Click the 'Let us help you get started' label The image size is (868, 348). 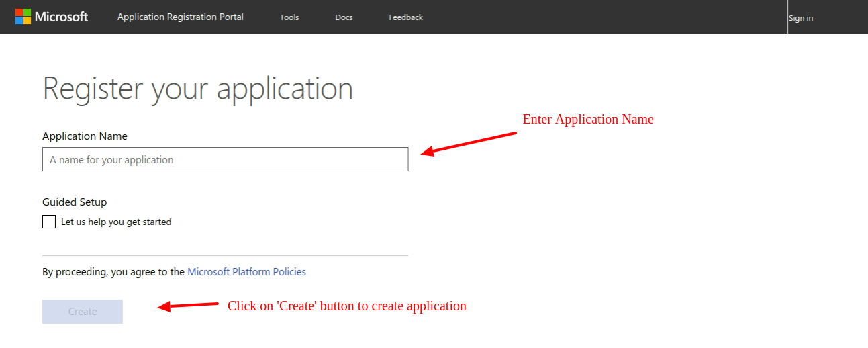pyautogui.click(x=116, y=222)
